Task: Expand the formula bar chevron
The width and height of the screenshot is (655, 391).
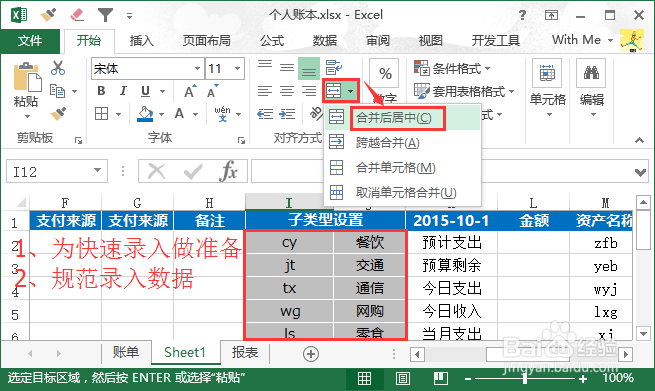Action: click(640, 172)
